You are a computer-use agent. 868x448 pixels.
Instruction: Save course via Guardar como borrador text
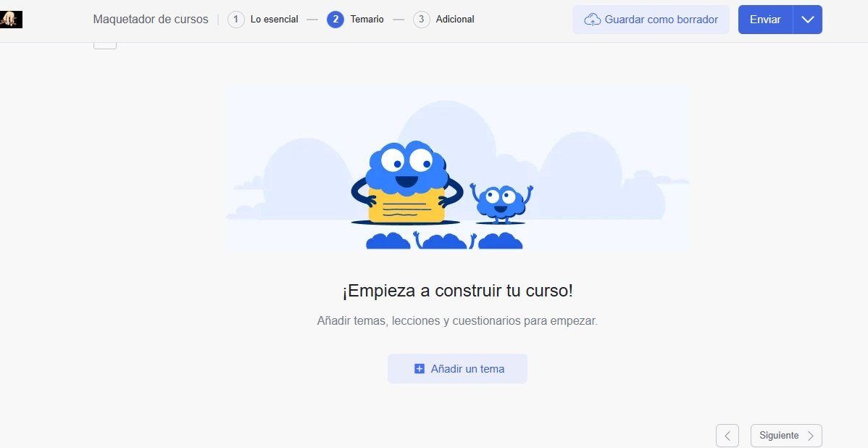662,20
